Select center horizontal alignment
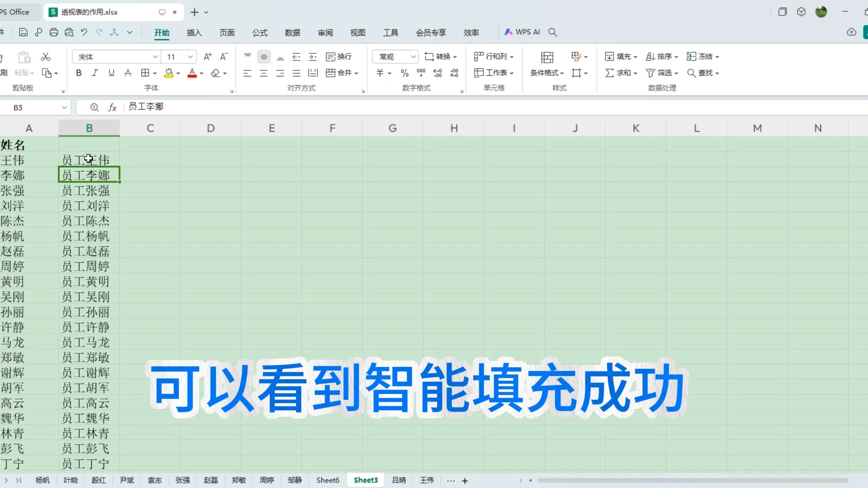Viewport: 868px width, 488px height. tap(264, 73)
